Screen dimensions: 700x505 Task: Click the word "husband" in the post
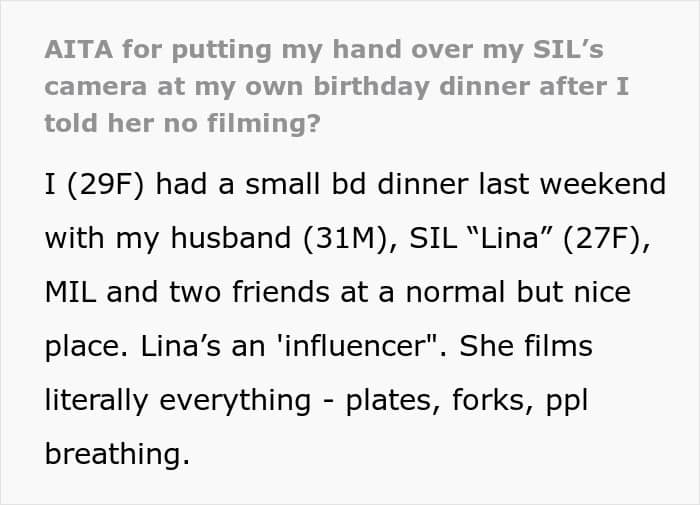(x=201, y=241)
